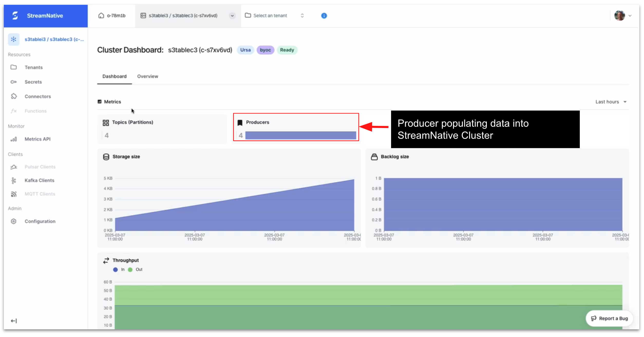Screen dimensions: 644x337
Task: Select the Dashboard tab
Action: coord(114,76)
